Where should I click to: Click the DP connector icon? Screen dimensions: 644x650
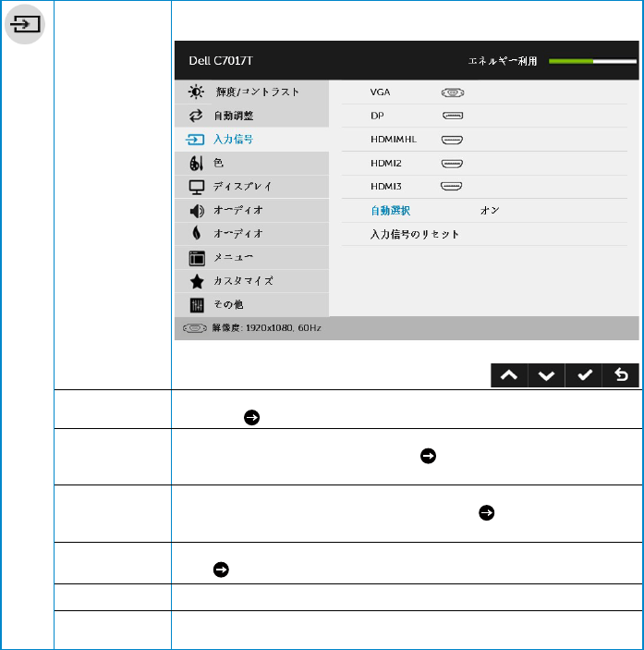pos(453,116)
